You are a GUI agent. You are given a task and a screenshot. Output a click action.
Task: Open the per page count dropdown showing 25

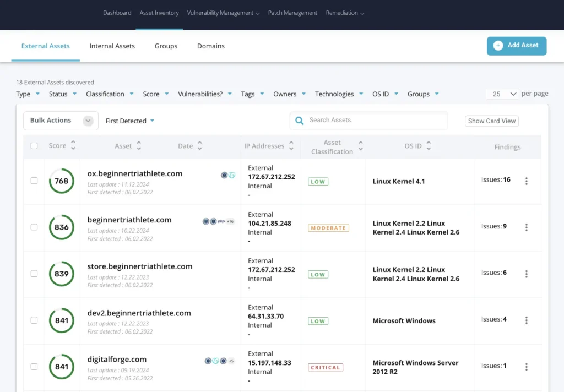coord(502,94)
